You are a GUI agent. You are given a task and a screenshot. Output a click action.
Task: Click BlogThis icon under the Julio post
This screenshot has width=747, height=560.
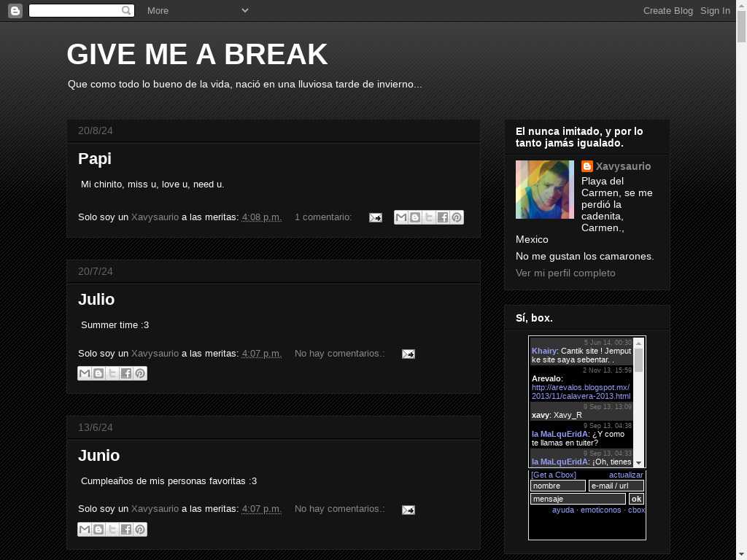[98, 373]
